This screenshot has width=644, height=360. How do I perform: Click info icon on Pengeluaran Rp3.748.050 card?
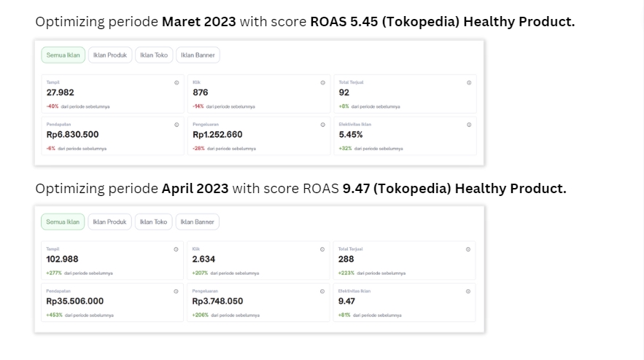322,291
